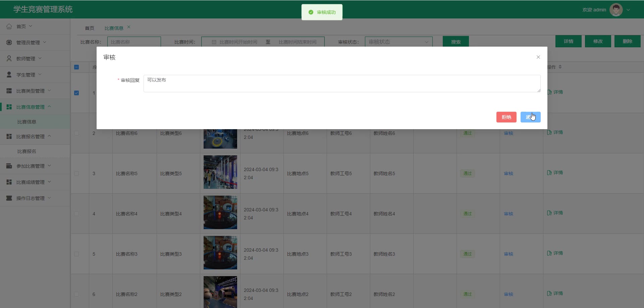Click the sort arrows on 操作 column
Viewport: 644px width, 308px height.
560,67
